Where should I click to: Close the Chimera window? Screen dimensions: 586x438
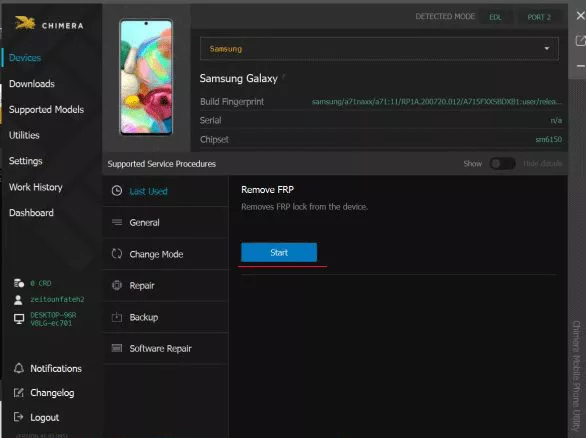coord(580,16)
